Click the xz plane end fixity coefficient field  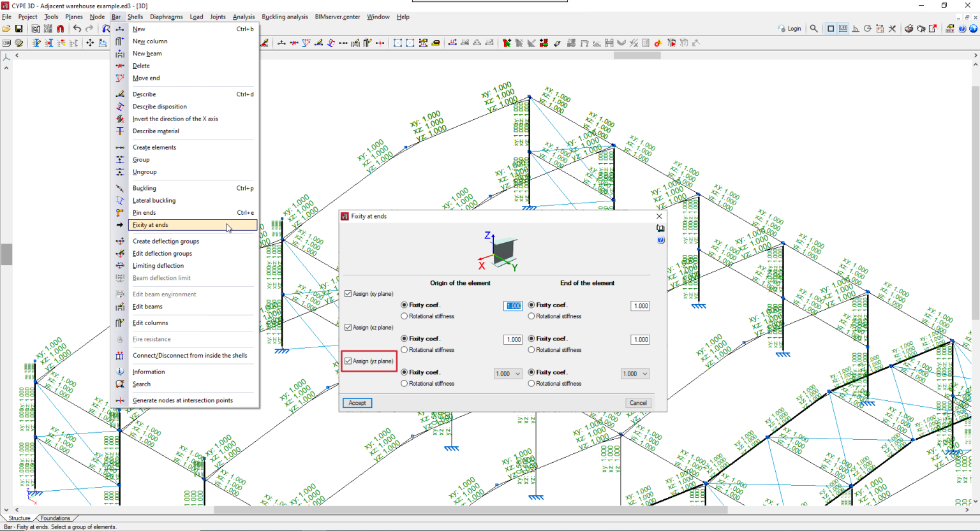pyautogui.click(x=640, y=340)
